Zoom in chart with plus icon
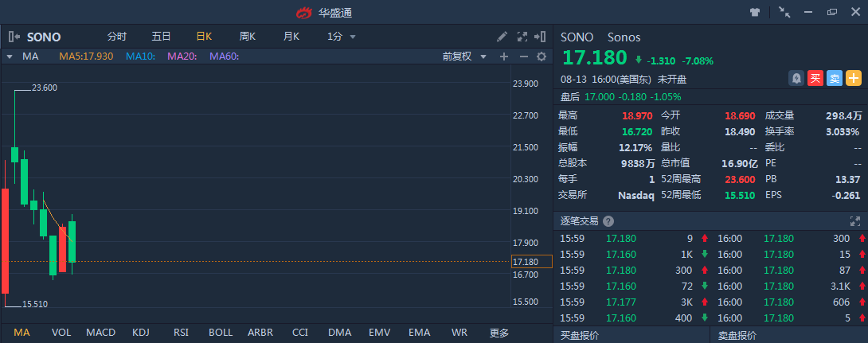This screenshot has width=868, height=343. click(503, 57)
